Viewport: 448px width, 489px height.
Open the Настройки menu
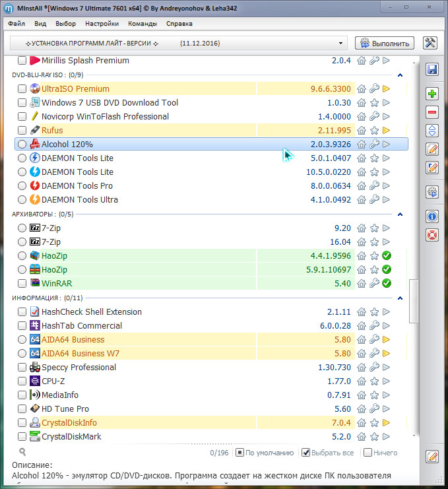102,24
